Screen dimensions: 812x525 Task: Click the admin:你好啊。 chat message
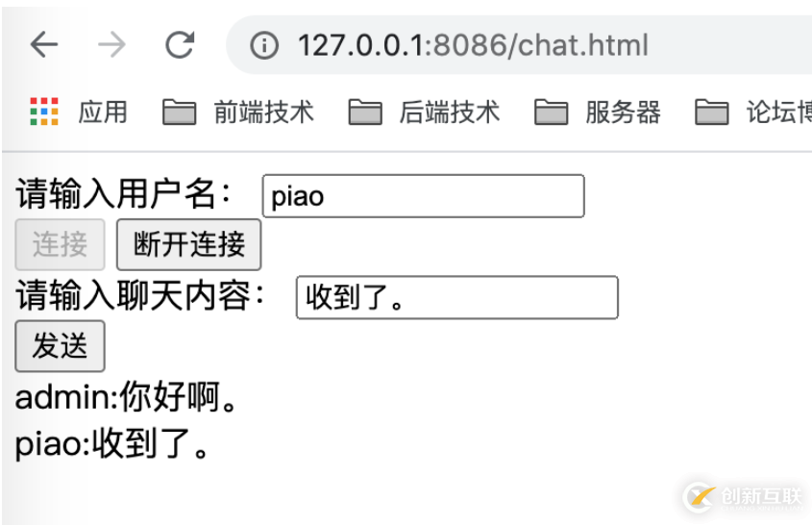[127, 398]
